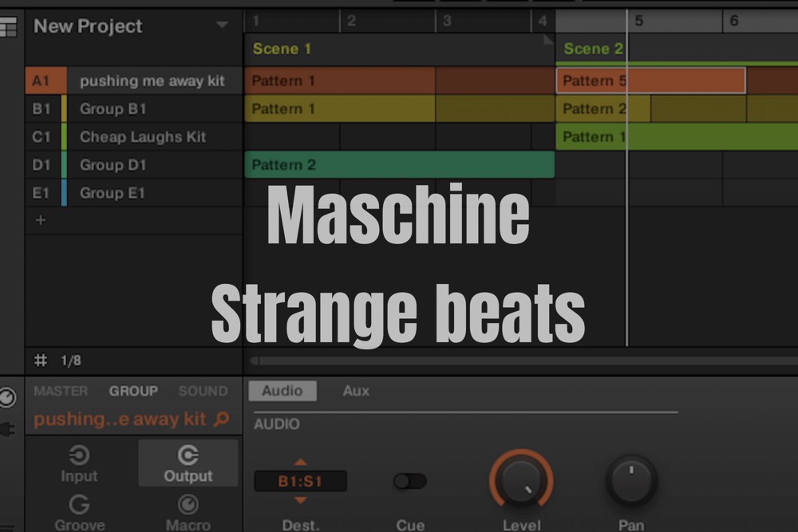
Task: Click the B1 group index label
Action: click(x=41, y=108)
